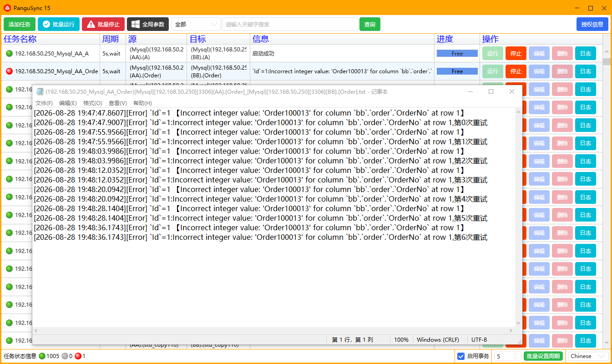The height and width of the screenshot is (364, 612).
Task: Open 日志 for the Mysql_AA_A task
Action: point(586,53)
